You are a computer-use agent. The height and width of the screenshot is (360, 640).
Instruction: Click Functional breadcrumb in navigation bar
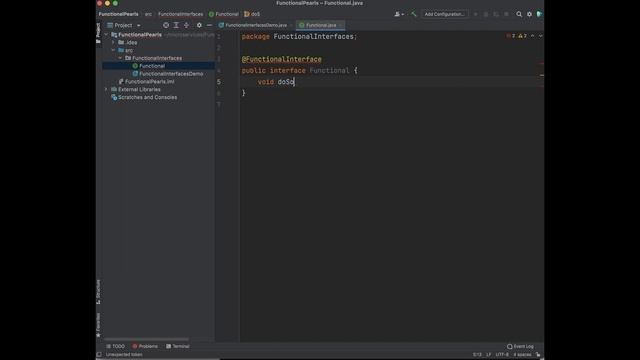click(x=224, y=14)
